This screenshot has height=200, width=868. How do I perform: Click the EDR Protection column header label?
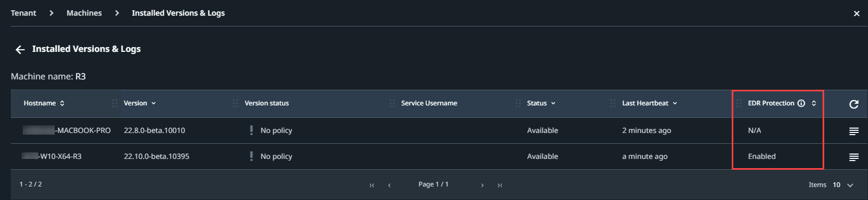pyautogui.click(x=771, y=103)
